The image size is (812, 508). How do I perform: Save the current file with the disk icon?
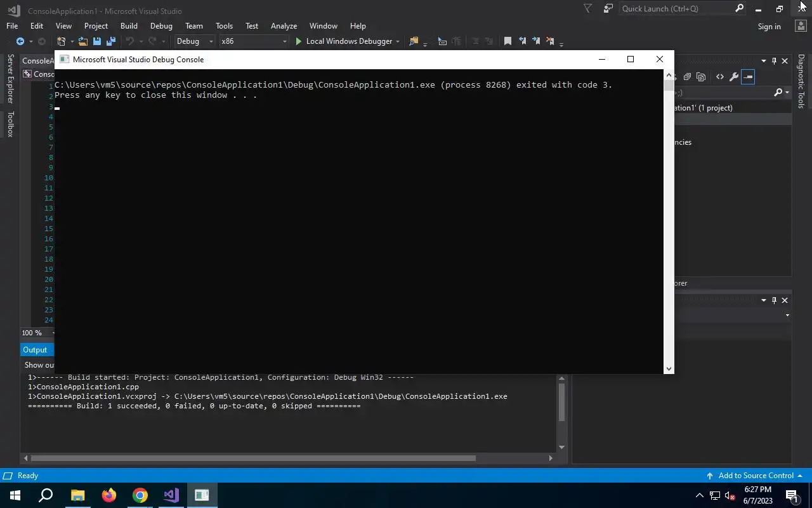(x=97, y=41)
